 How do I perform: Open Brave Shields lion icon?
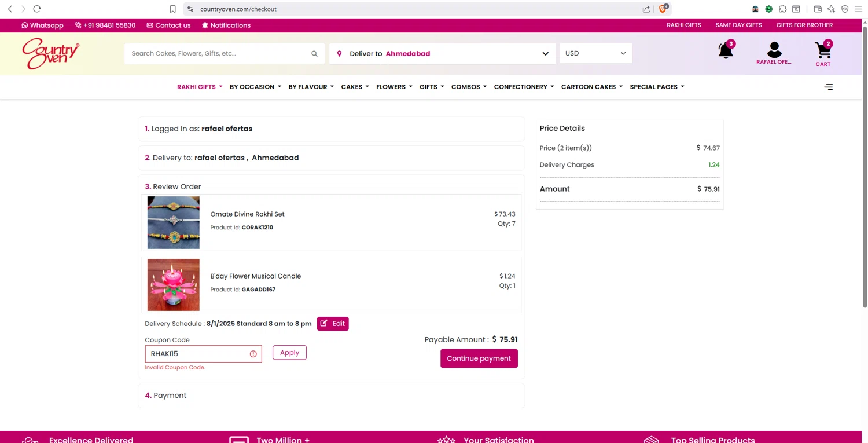point(663,9)
